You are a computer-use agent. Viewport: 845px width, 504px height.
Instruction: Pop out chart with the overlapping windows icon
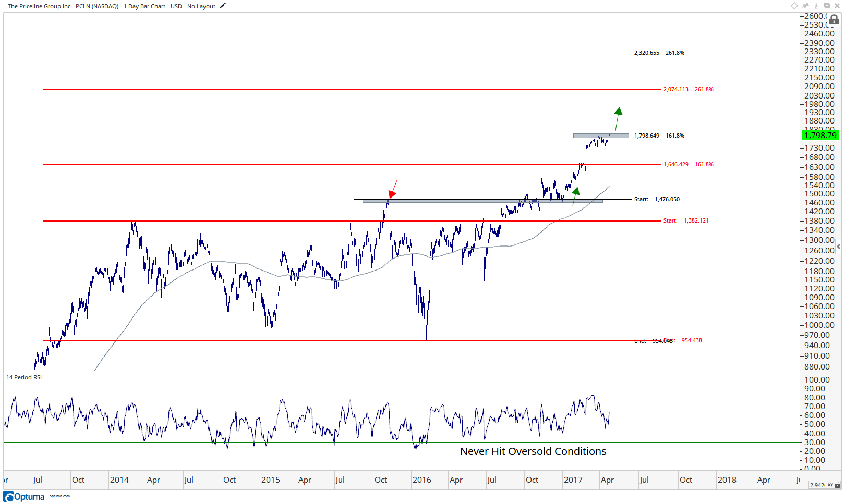tap(827, 5)
